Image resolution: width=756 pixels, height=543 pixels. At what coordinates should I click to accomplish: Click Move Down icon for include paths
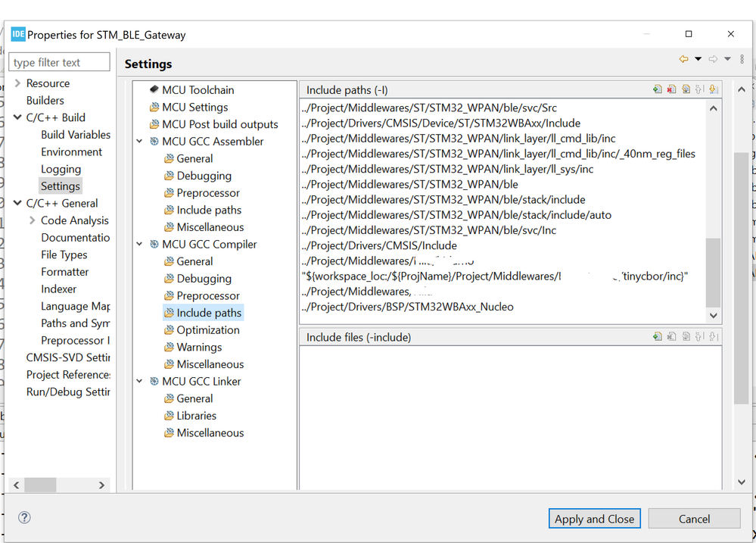tap(713, 89)
